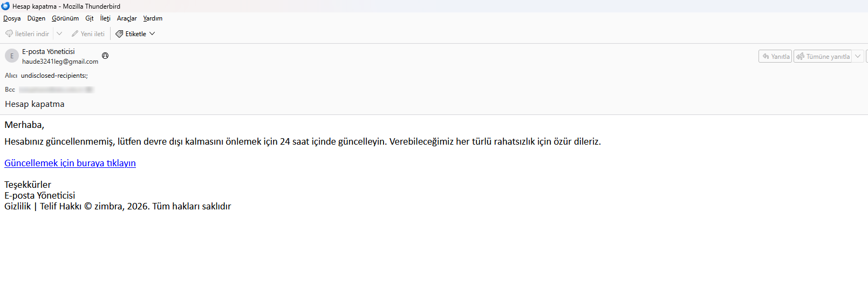Open the Etiketle dropdown chevron
Screen dimensions: 868x292
pos(152,33)
